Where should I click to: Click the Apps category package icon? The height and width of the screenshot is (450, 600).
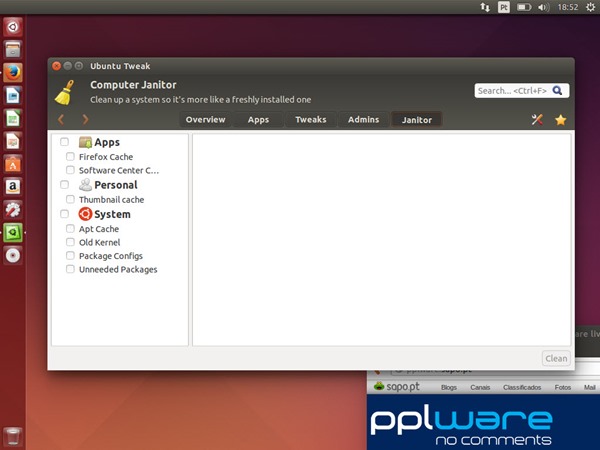[x=85, y=142]
